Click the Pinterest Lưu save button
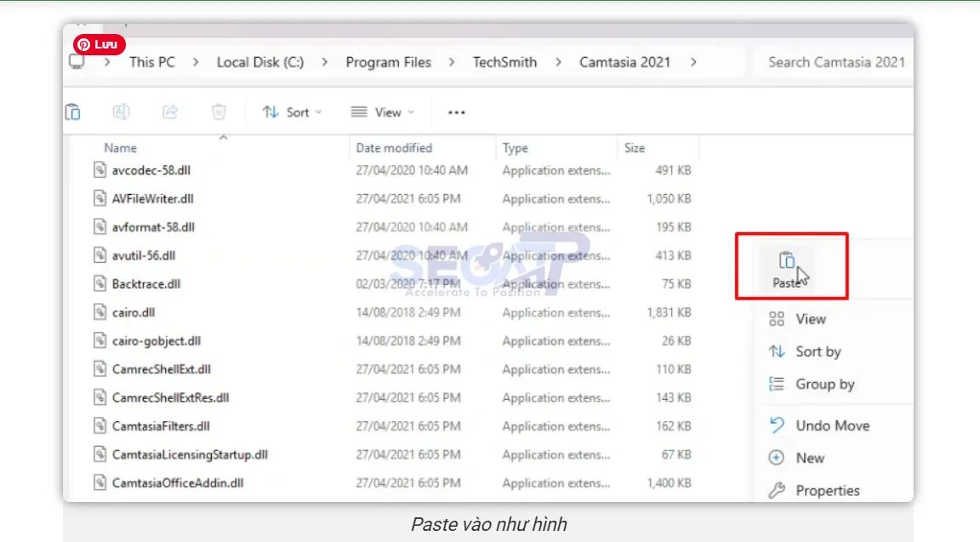 [x=98, y=44]
